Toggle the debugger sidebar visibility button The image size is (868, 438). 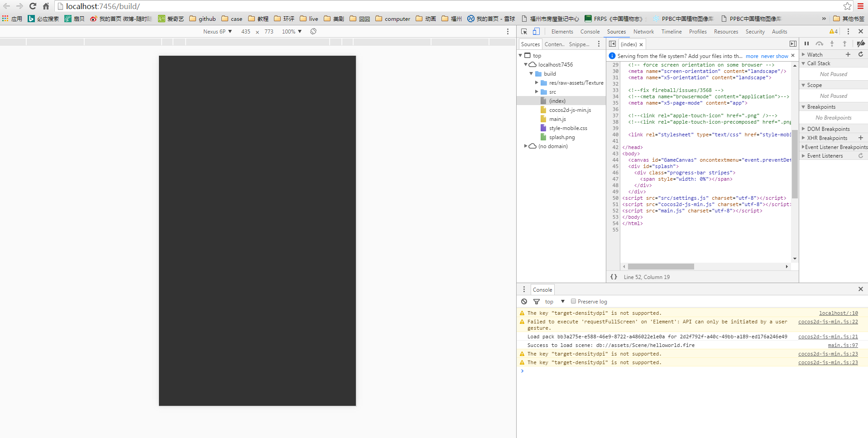pos(793,44)
